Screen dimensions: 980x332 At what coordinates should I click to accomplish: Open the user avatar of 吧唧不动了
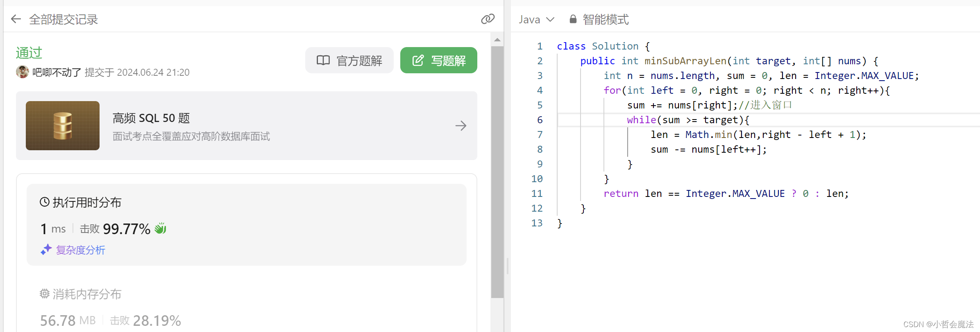[22, 72]
